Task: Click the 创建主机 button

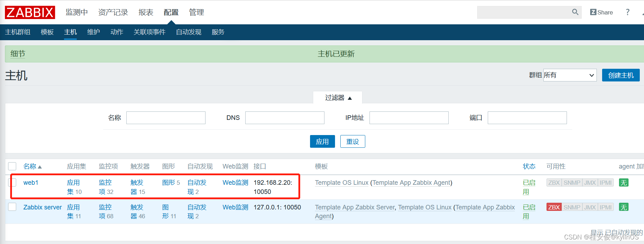Action: [621, 75]
